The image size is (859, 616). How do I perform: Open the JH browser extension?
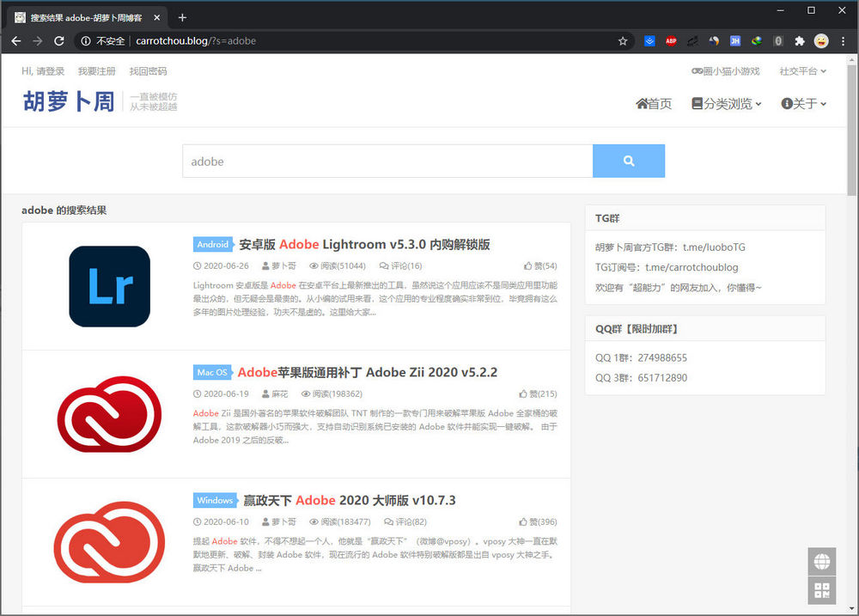735,40
